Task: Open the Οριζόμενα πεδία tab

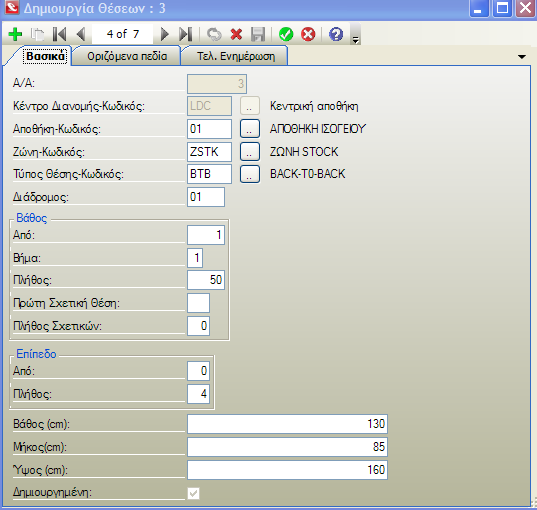Action: [127, 56]
